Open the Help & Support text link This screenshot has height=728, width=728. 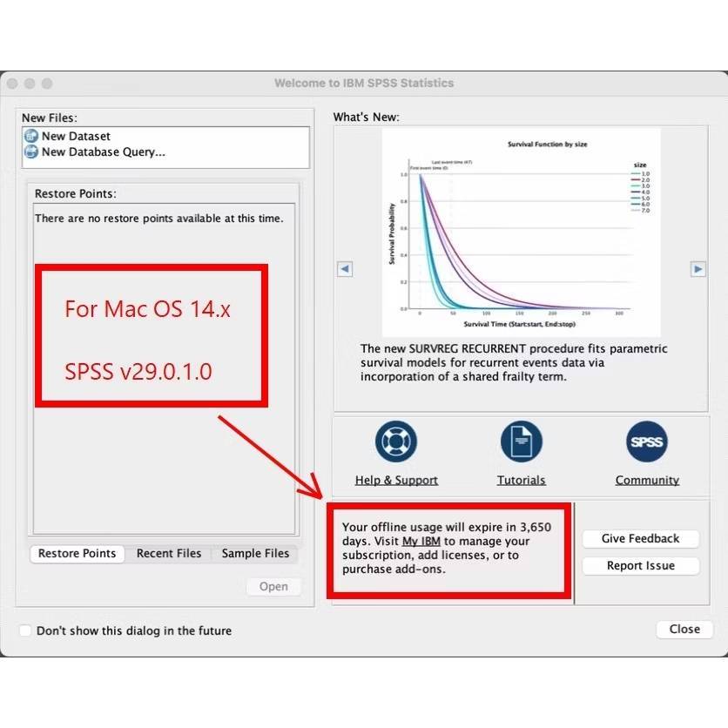pyautogui.click(x=396, y=481)
